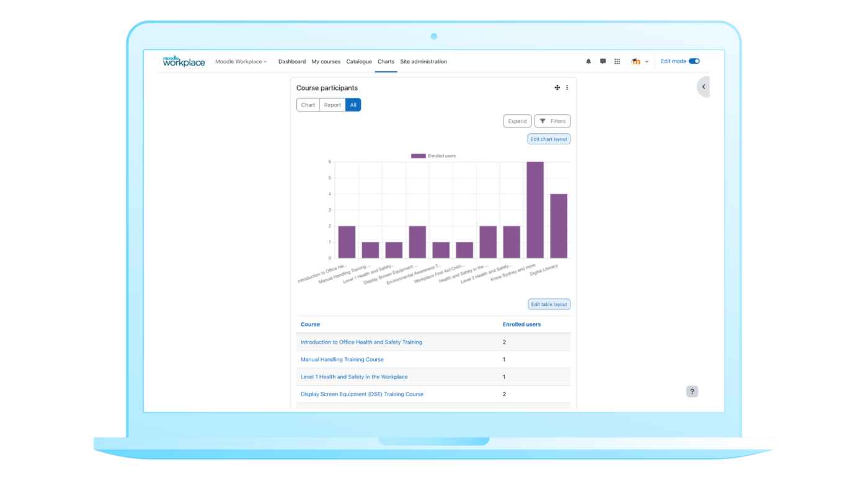Open the apps grid launcher

[x=617, y=61]
